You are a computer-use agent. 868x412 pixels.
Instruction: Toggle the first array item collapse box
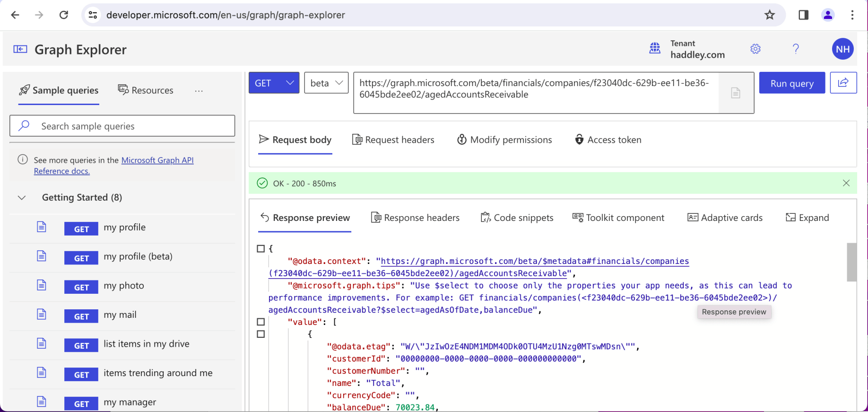[260, 334]
